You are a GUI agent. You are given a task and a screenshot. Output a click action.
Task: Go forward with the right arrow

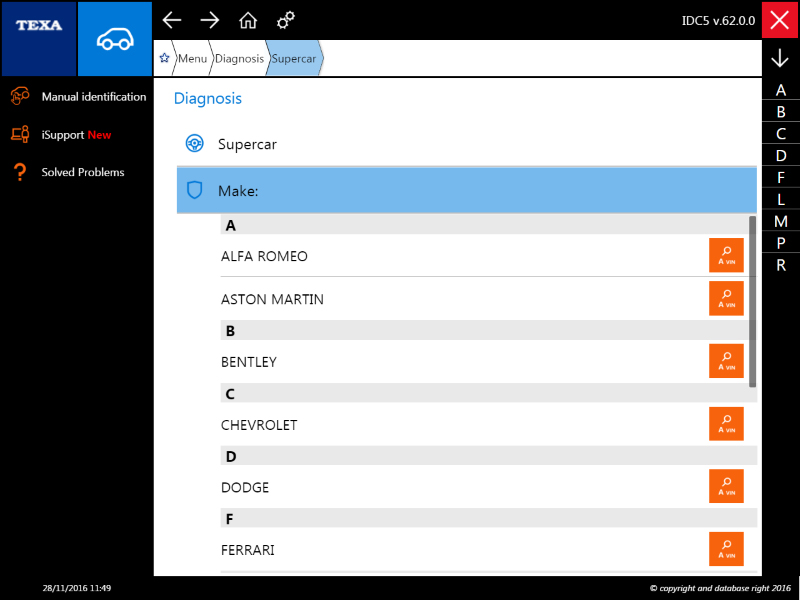click(210, 20)
